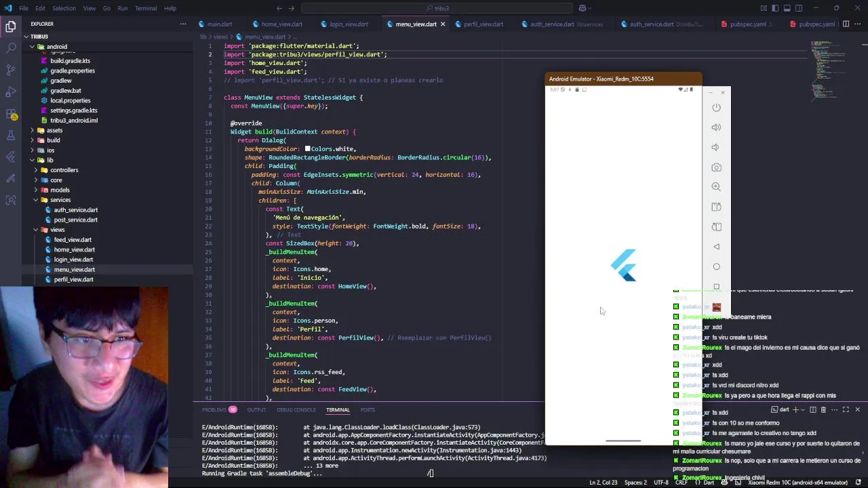Image resolution: width=868 pixels, height=488 pixels.
Task: Open the Flutter sidebar view
Action: [11, 157]
